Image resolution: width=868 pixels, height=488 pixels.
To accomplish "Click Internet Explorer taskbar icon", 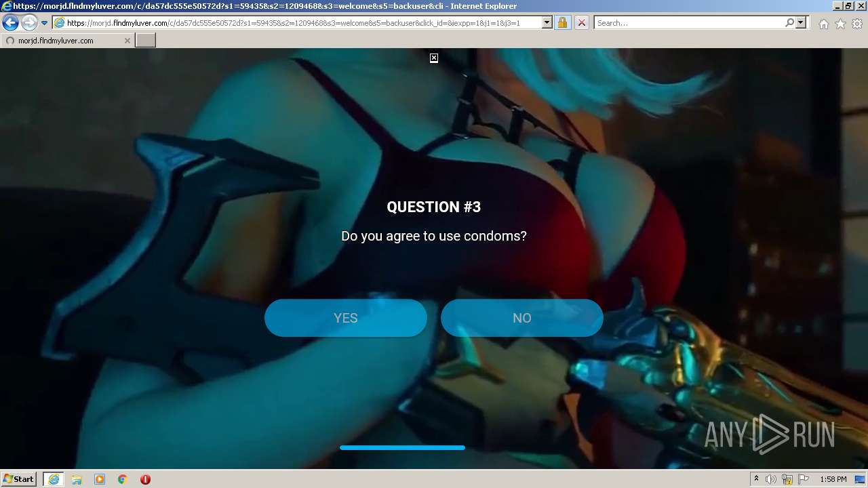I will point(53,479).
